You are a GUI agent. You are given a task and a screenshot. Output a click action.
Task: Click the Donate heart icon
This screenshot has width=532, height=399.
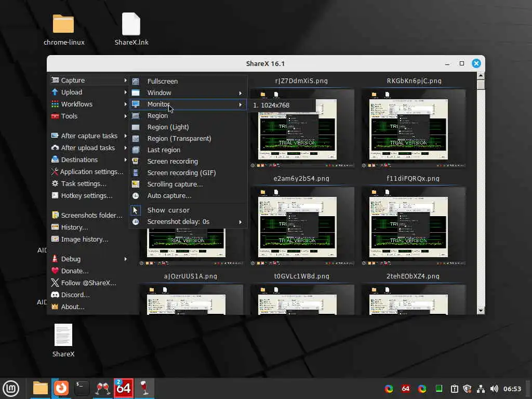[x=55, y=271]
